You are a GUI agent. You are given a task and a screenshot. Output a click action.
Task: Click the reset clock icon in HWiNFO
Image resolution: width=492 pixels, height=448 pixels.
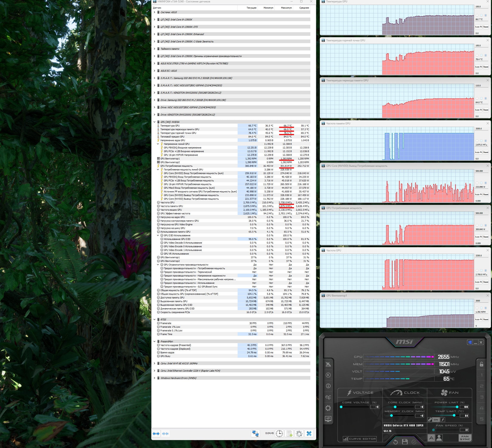(279, 434)
